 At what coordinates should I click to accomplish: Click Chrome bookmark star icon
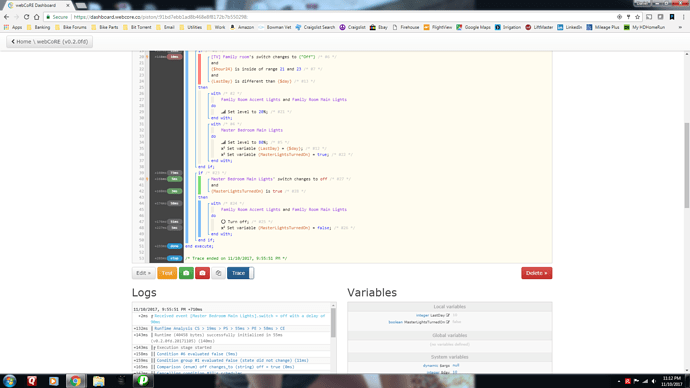click(x=637, y=17)
